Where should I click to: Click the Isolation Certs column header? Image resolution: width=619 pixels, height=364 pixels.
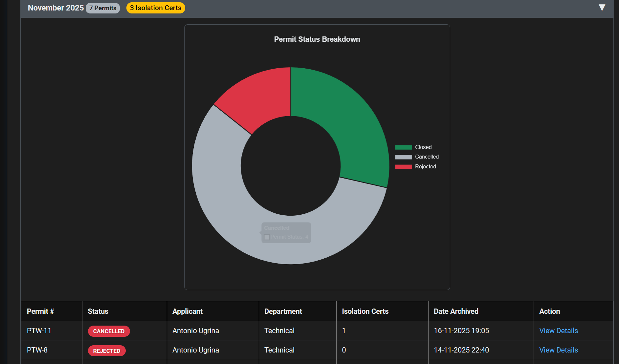pyautogui.click(x=365, y=311)
